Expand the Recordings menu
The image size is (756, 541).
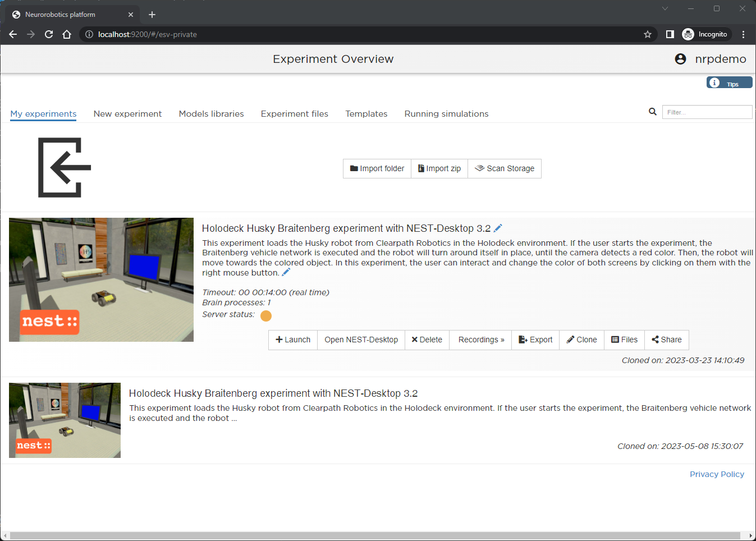(480, 340)
